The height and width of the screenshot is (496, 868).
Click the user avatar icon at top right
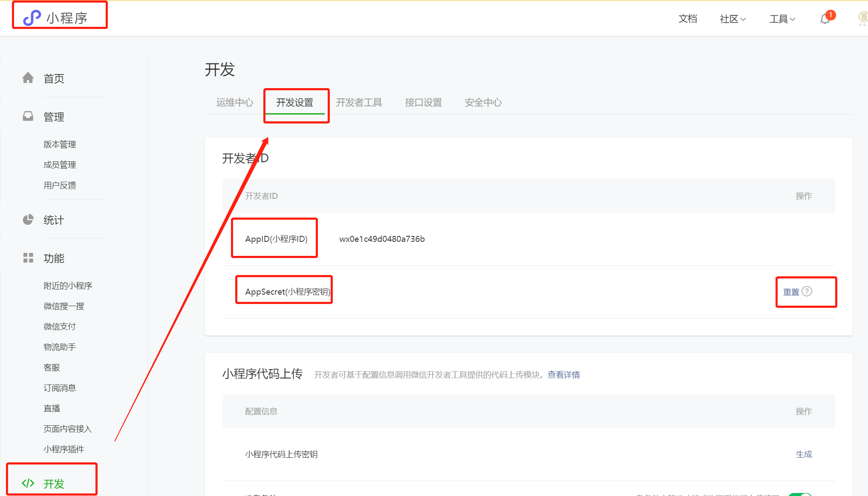point(863,18)
